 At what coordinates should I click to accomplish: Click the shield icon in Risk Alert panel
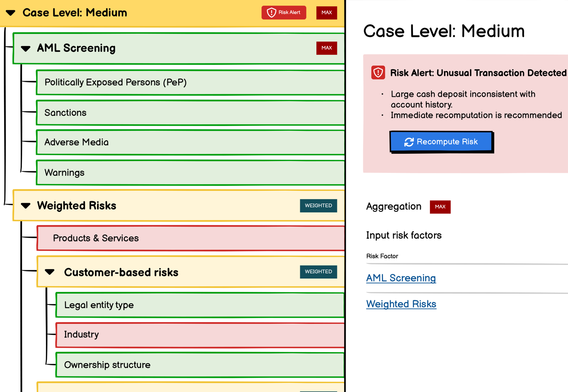[x=378, y=73]
